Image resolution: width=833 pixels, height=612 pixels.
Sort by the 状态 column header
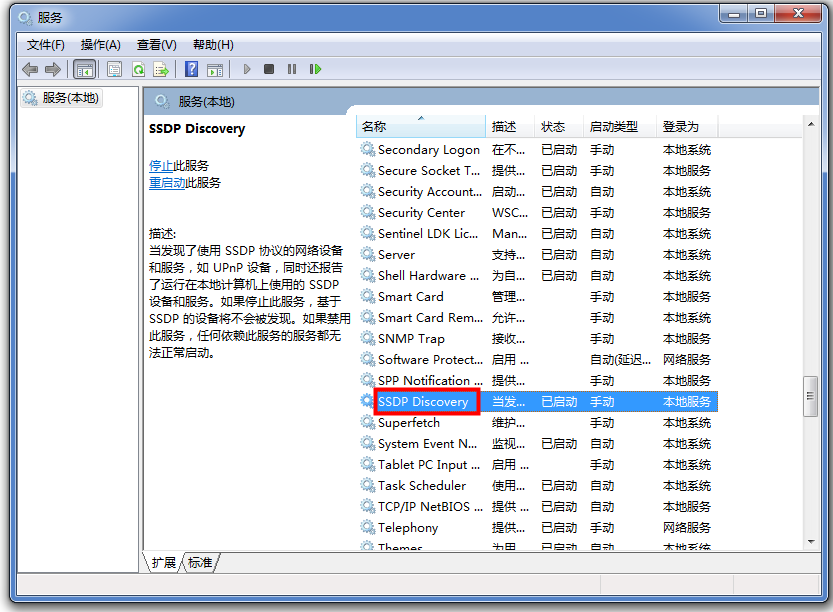pyautogui.click(x=558, y=126)
